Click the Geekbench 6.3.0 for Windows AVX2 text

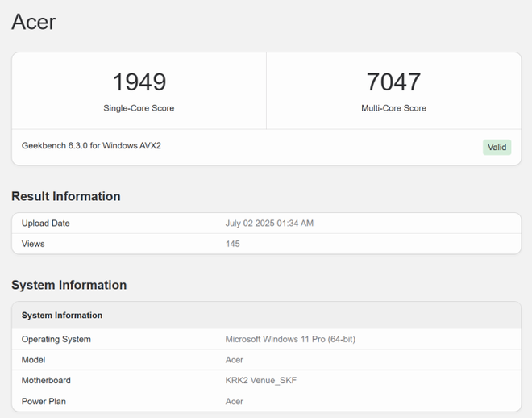coord(91,146)
